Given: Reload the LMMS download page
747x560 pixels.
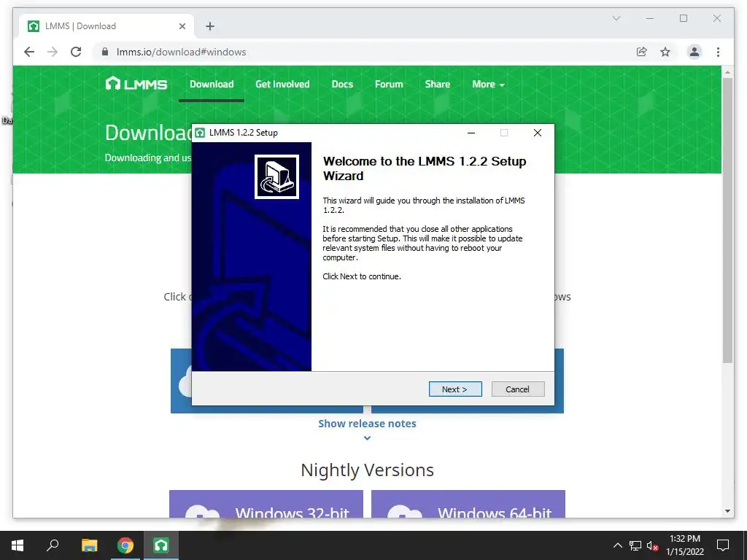Looking at the screenshot, I should (76, 52).
